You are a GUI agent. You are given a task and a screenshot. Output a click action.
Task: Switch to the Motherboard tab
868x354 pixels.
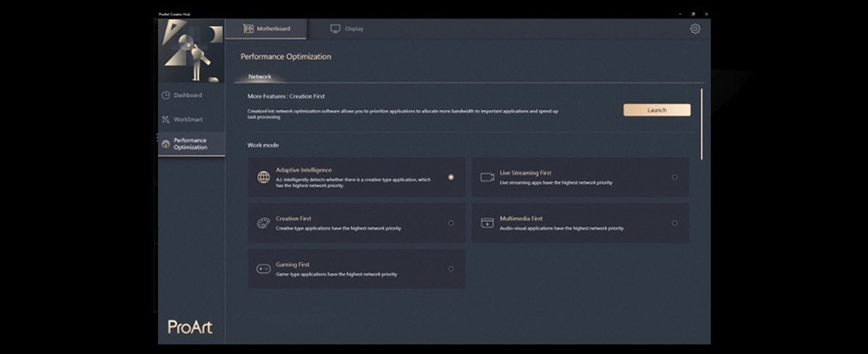[x=266, y=29]
